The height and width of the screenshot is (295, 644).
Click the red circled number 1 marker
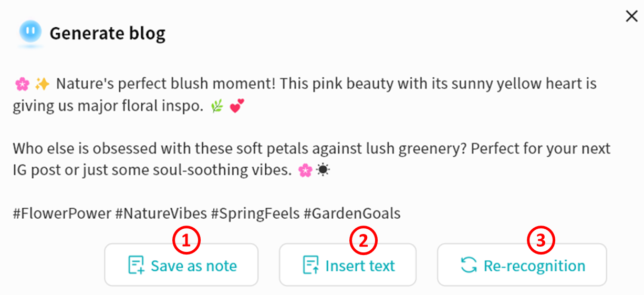[186, 240]
